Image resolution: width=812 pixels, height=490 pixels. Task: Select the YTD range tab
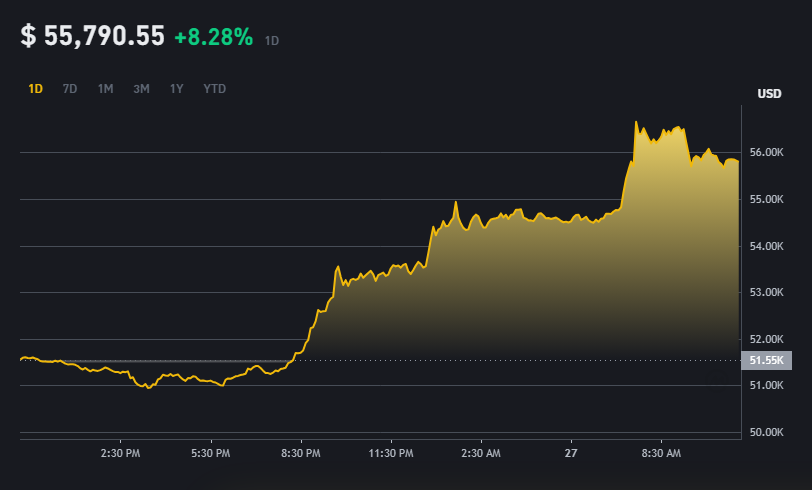click(x=215, y=89)
